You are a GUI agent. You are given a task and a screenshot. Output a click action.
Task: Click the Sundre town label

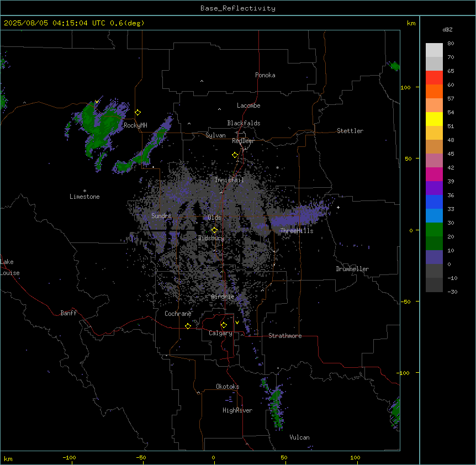161,216
